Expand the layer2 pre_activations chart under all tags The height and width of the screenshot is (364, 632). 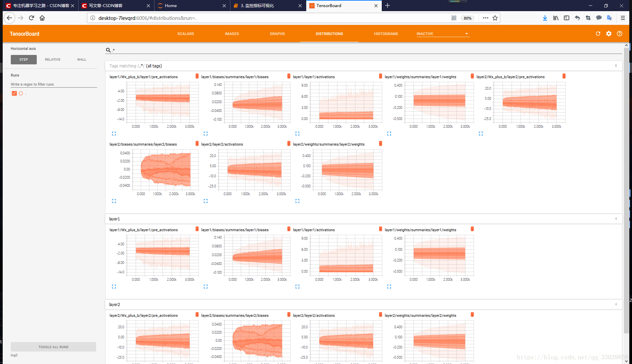pos(481,134)
